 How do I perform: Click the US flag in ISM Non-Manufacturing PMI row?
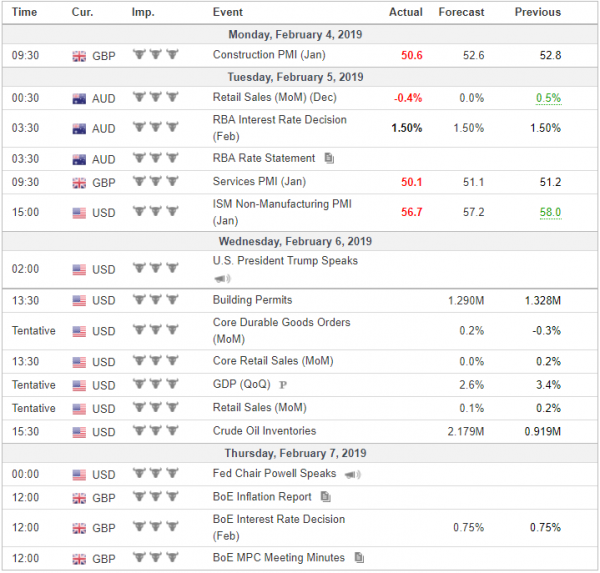79,213
